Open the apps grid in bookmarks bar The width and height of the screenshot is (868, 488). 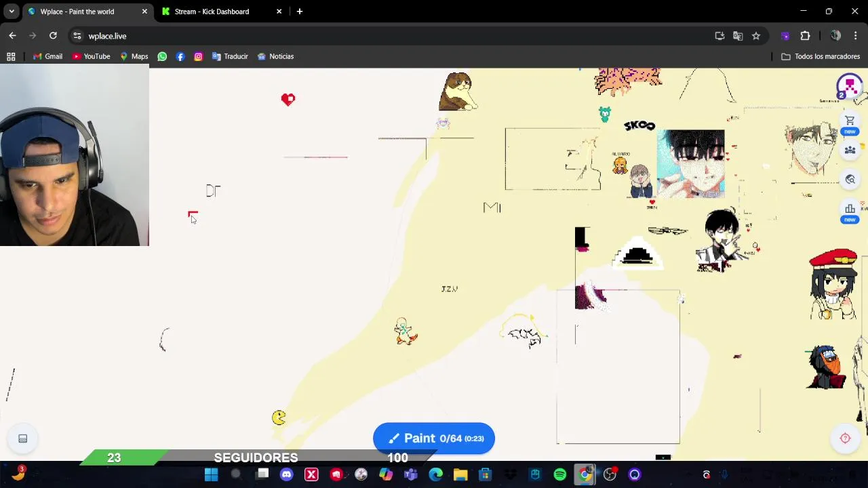click(11, 56)
